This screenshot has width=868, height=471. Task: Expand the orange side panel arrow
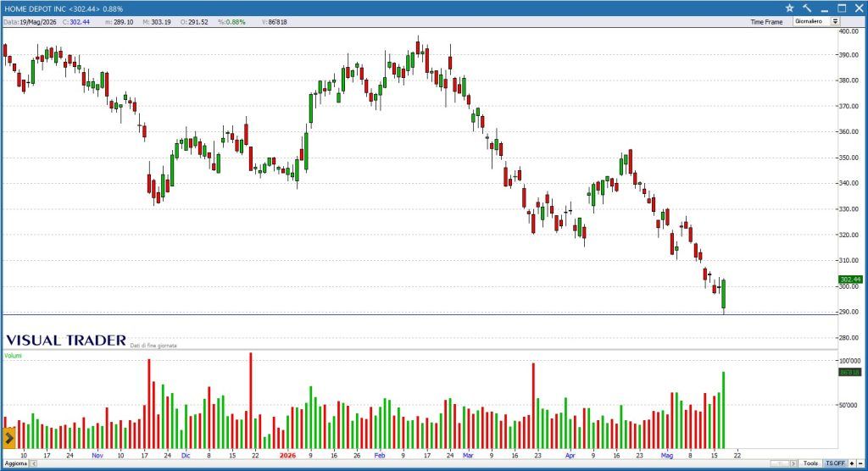[x=8, y=438]
